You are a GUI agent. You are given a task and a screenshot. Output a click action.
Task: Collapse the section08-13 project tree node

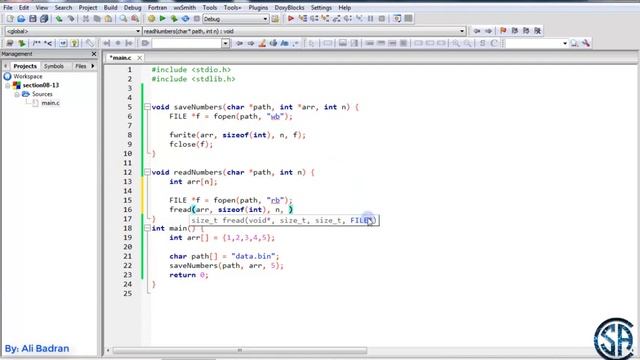8,85
